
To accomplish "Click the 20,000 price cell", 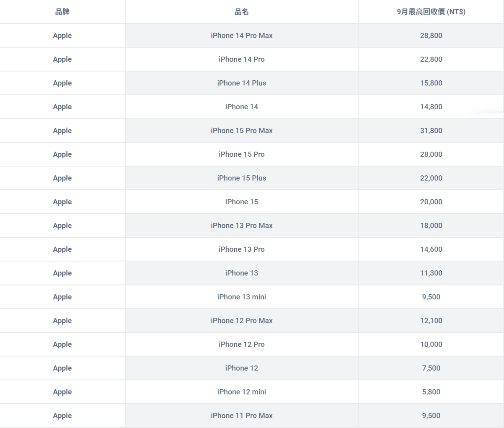I will (431, 202).
